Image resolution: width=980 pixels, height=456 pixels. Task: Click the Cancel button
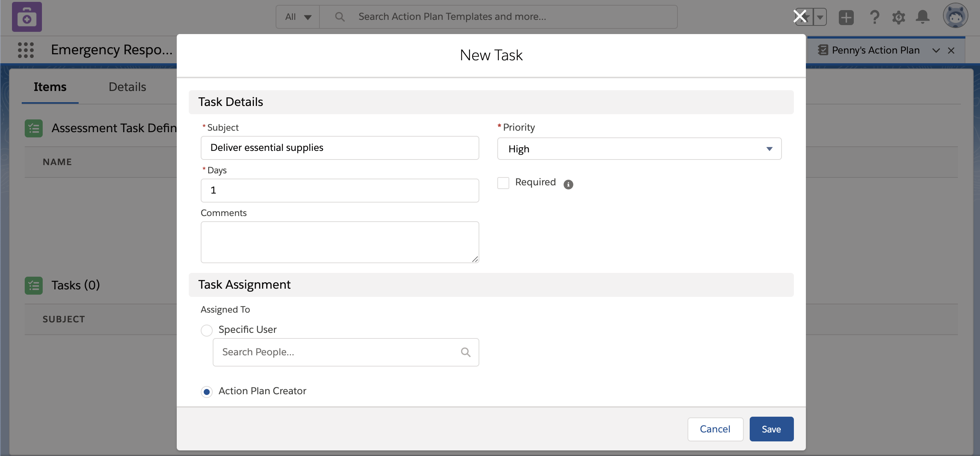tap(715, 429)
